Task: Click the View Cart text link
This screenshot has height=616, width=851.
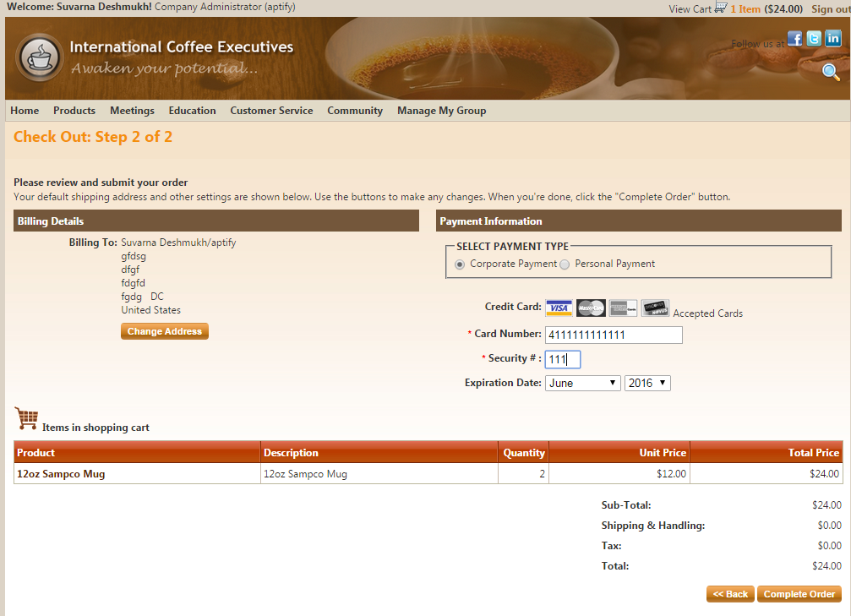Action: (690, 8)
